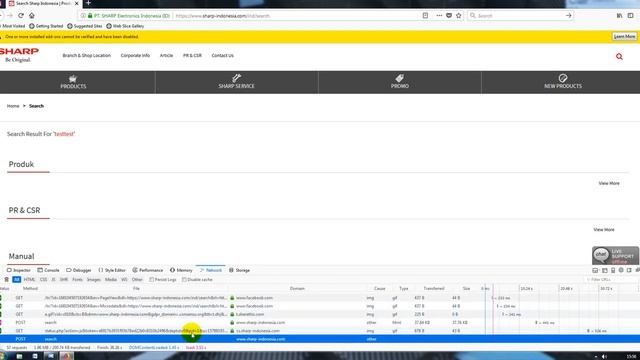Close the Search Sharp Indonesia tab
The image size is (640, 360).
click(x=76, y=3)
